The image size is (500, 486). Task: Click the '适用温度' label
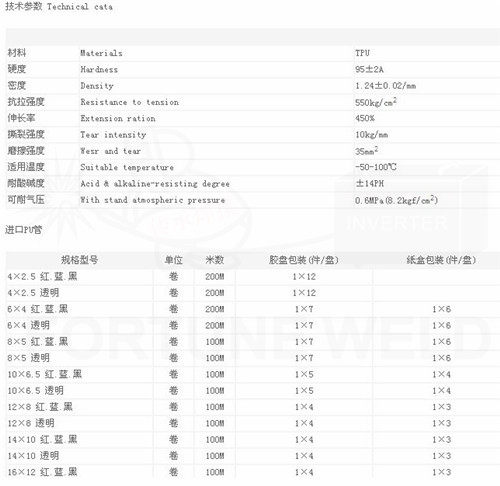[26, 167]
